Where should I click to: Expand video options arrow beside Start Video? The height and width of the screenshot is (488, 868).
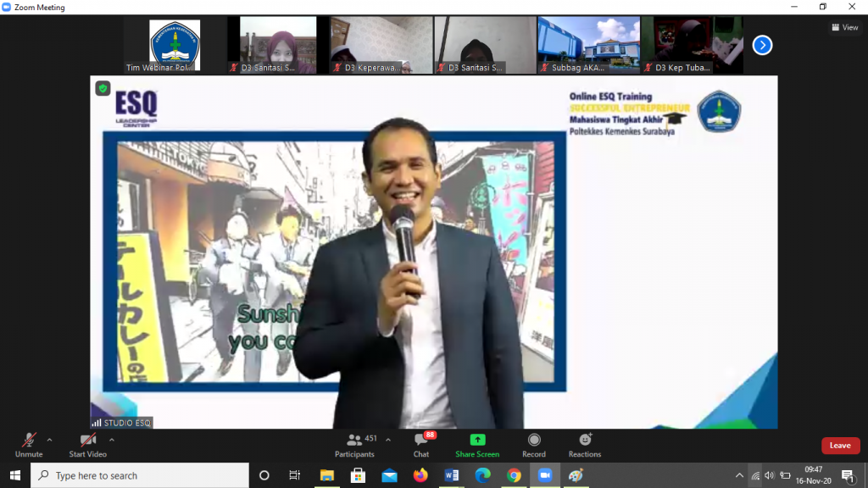tap(112, 440)
